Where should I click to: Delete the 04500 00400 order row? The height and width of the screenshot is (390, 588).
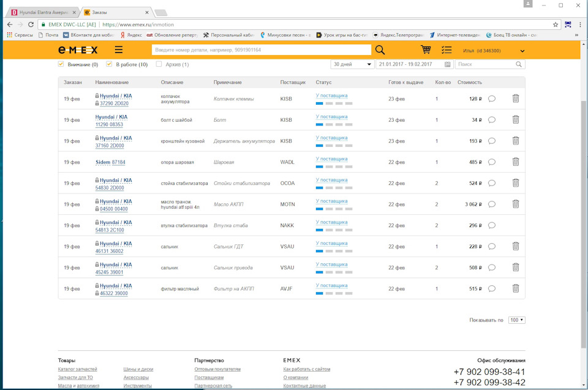[x=516, y=204]
